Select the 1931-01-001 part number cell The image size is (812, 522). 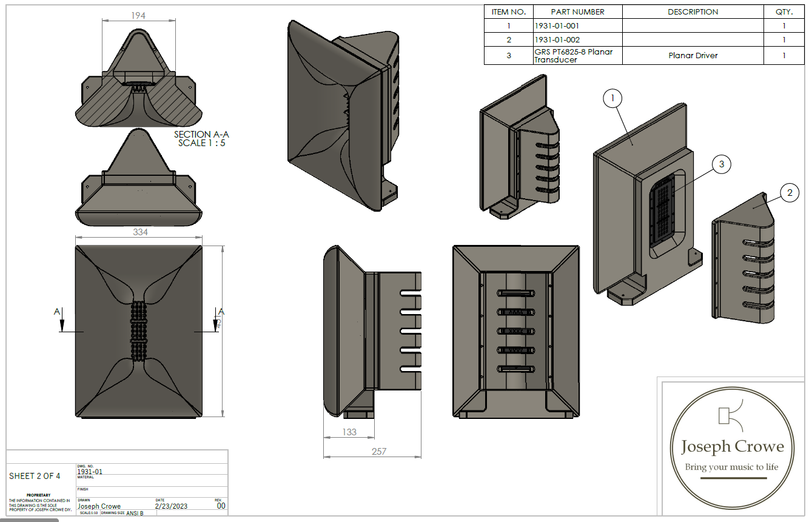pyautogui.click(x=557, y=26)
